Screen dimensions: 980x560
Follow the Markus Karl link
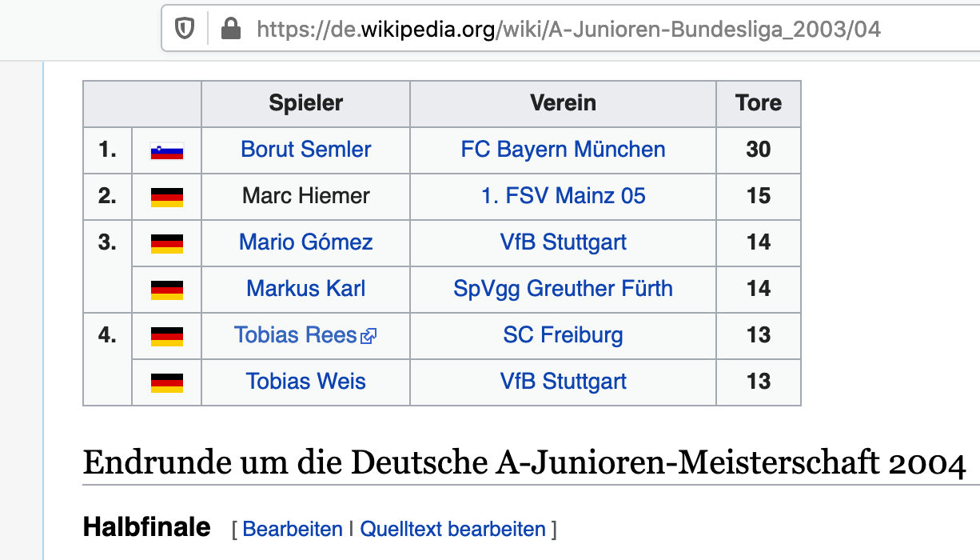pos(306,289)
